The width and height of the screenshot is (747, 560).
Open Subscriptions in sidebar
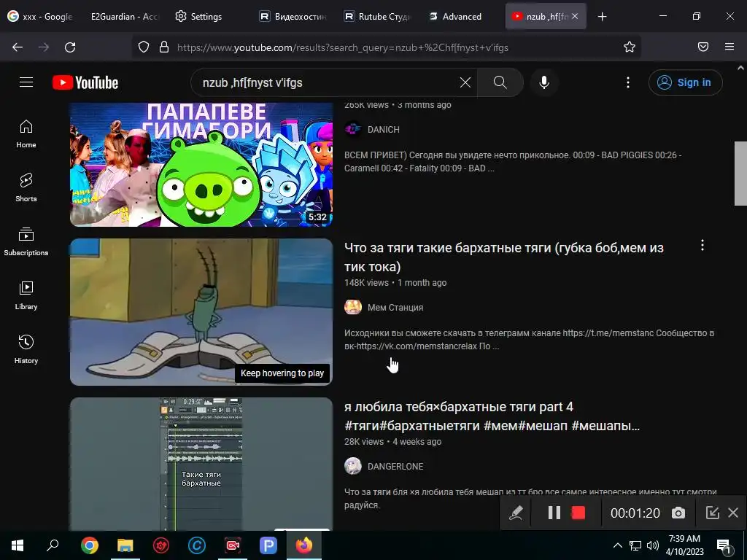point(26,241)
